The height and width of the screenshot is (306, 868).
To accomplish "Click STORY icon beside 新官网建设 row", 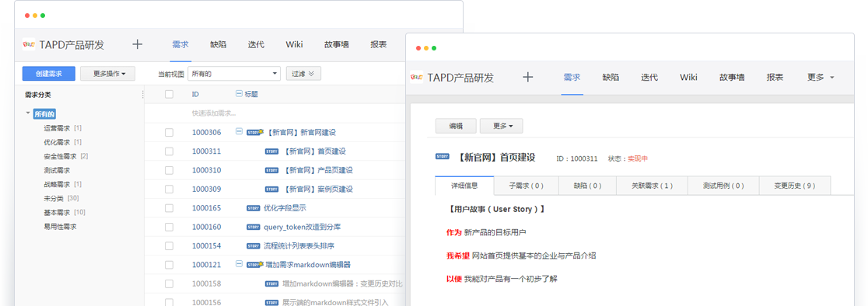I will pos(254,132).
